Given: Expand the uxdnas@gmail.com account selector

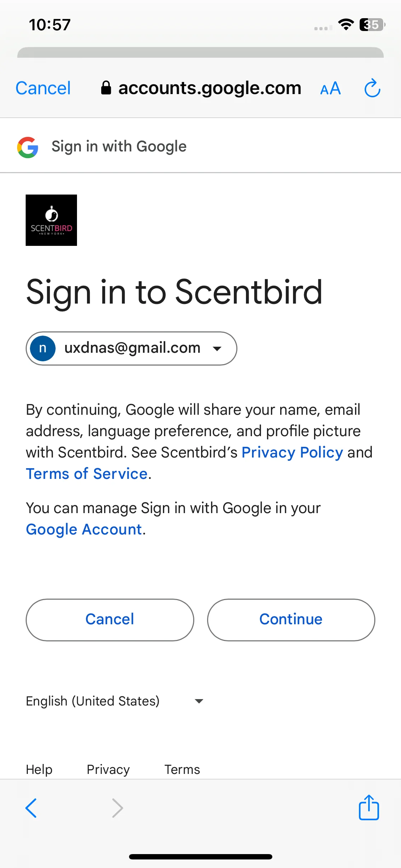Looking at the screenshot, I should tap(132, 348).
